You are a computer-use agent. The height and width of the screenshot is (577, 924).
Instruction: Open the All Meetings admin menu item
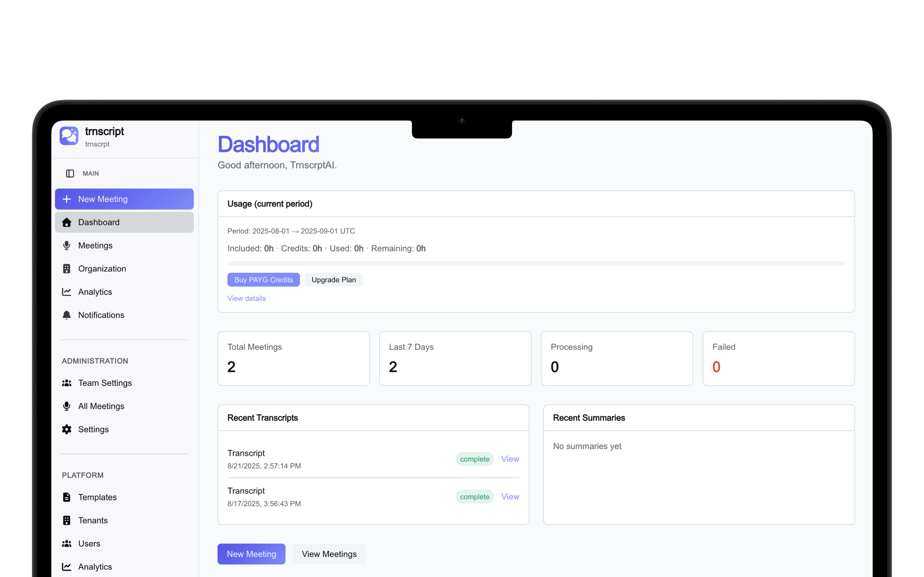pos(101,406)
